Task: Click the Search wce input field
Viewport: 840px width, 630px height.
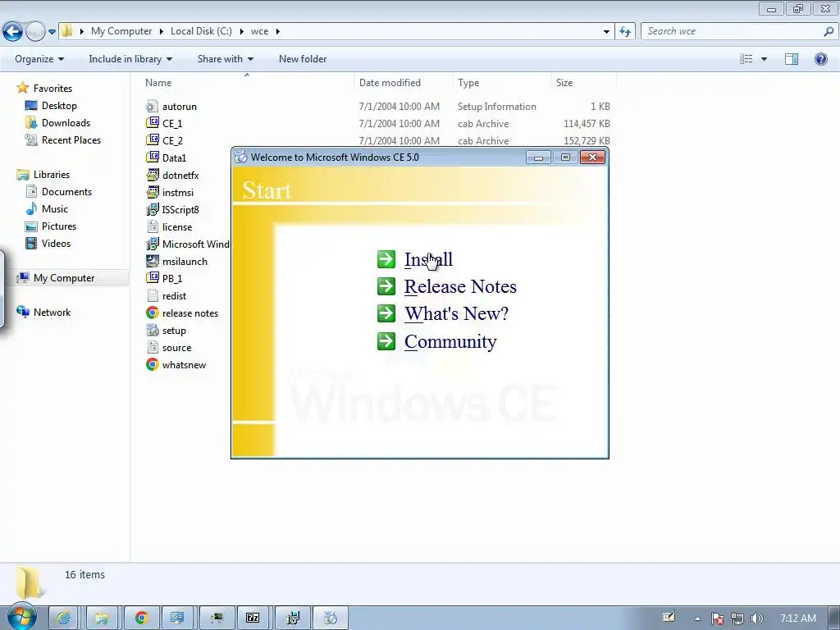Action: (x=738, y=32)
